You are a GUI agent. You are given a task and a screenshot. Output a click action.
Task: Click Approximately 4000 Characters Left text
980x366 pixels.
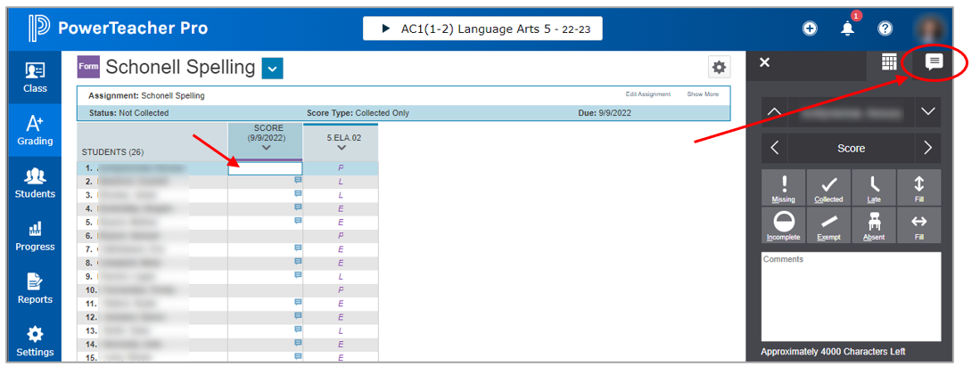(833, 352)
